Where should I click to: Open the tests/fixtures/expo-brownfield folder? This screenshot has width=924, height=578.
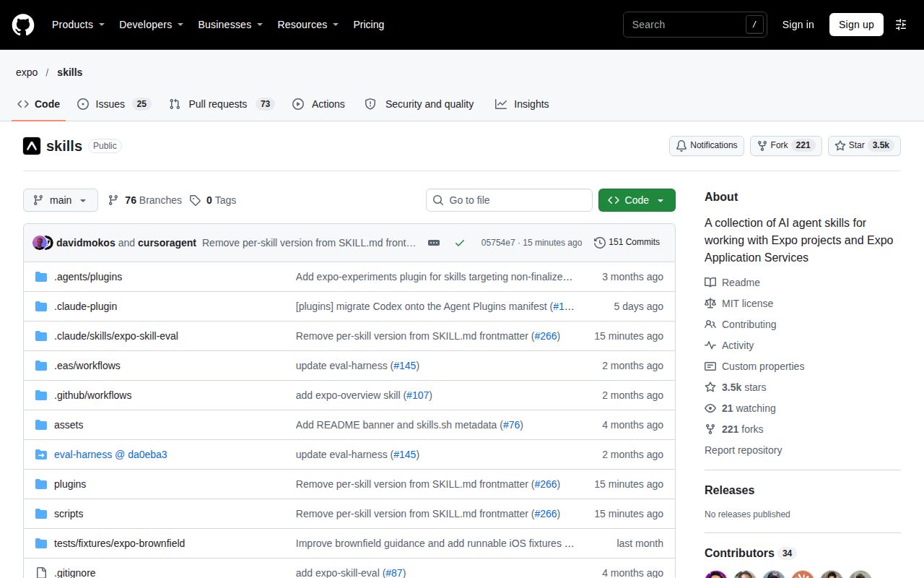coord(119,543)
